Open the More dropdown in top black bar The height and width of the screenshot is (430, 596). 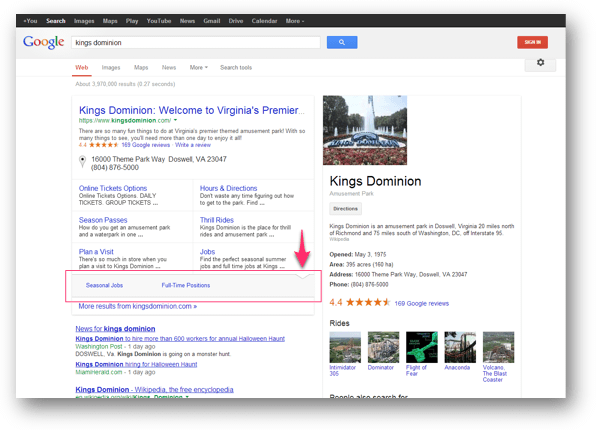click(x=295, y=21)
